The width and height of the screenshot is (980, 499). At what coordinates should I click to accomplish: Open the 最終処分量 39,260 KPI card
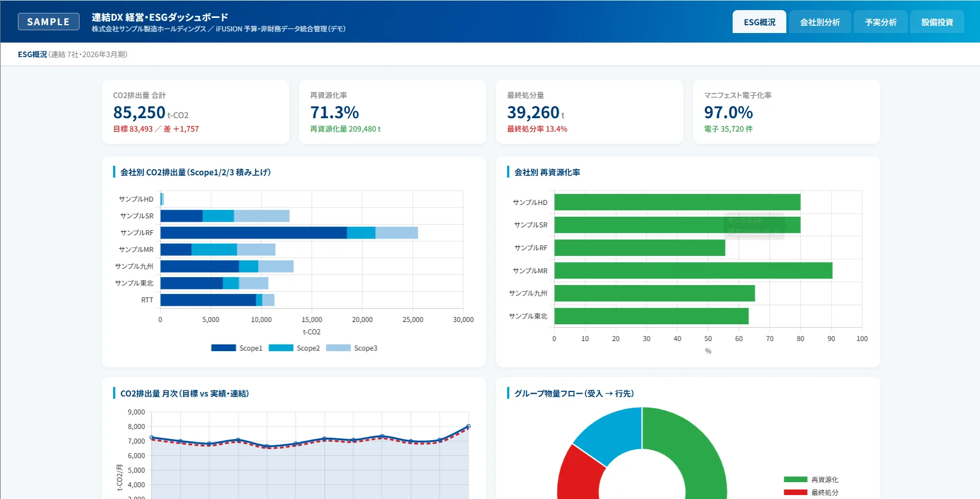(589, 111)
